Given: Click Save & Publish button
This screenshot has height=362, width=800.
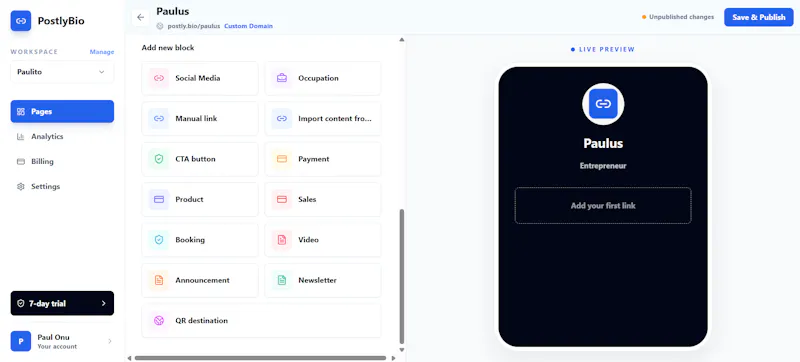Looking at the screenshot, I should pyautogui.click(x=759, y=17).
